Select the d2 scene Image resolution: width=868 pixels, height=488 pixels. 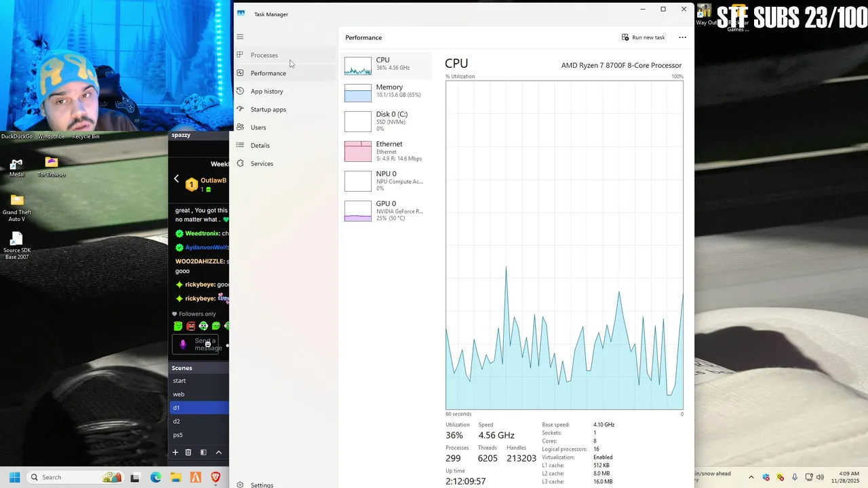click(199, 422)
